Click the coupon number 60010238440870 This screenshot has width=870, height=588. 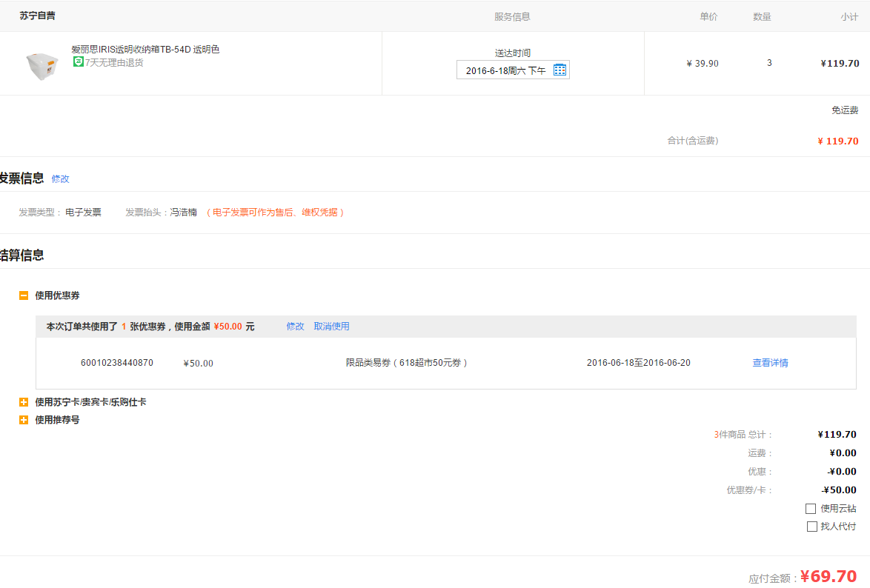tap(117, 363)
